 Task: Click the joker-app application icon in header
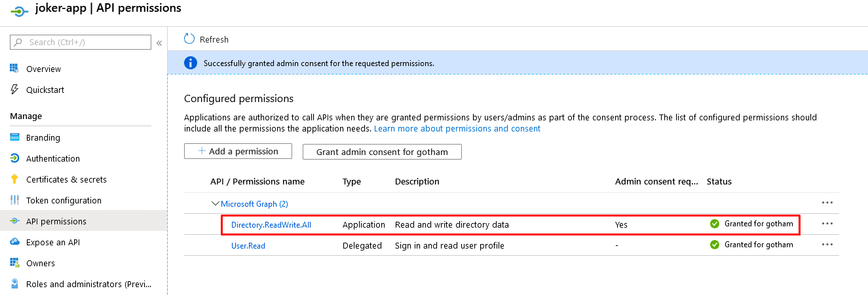[19, 10]
